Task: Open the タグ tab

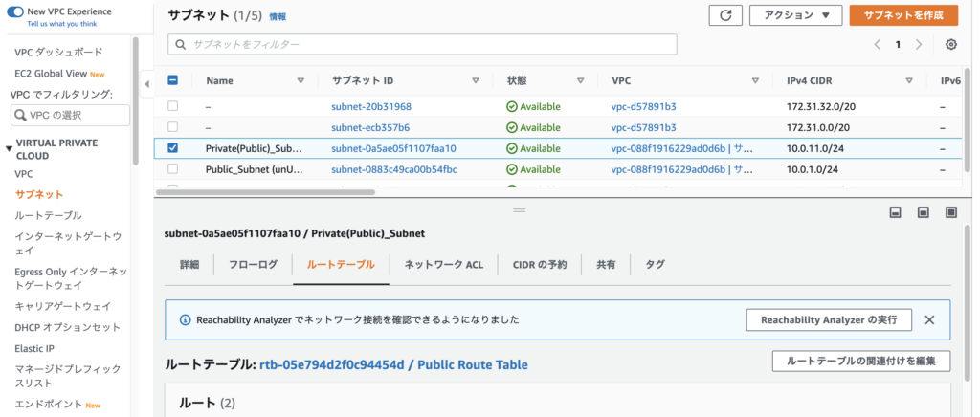Action: 655,265
